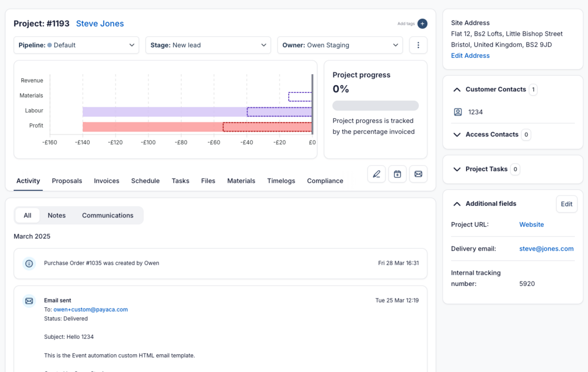
Task: Click the add tags plus icon
Action: (422, 24)
